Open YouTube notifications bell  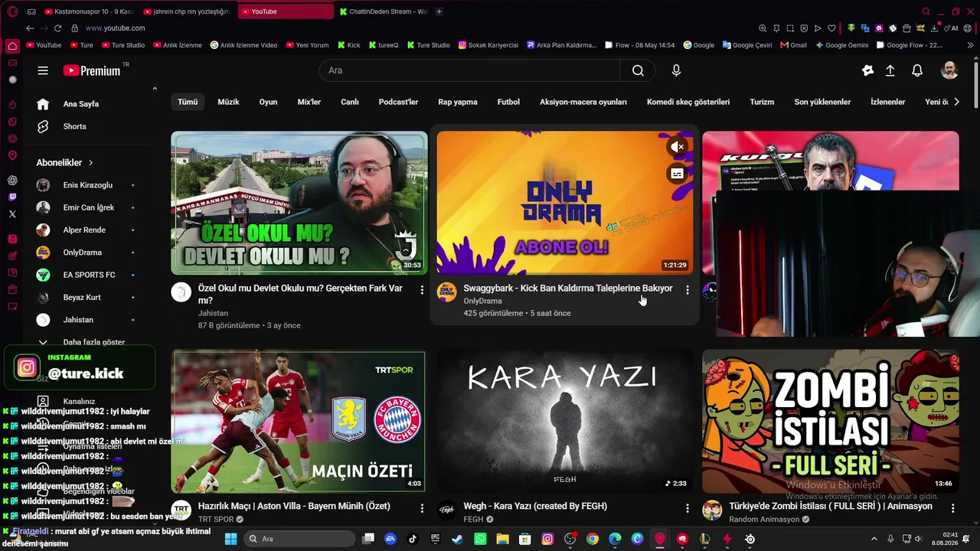[917, 70]
